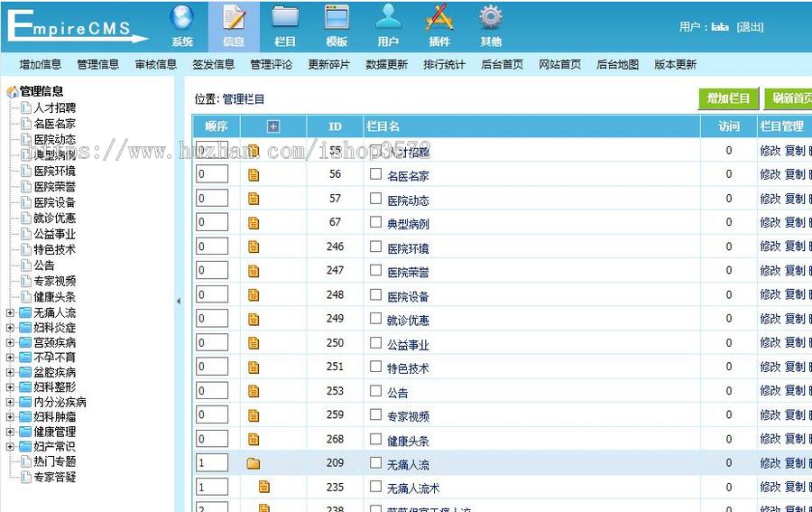This screenshot has width=812, height=512.
Task: Select 专家答疑 in the sidebar tree
Action: (x=55, y=478)
